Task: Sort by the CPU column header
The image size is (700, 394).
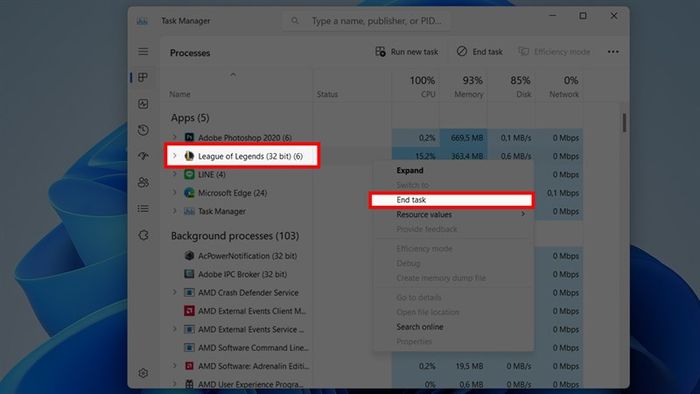Action: click(428, 94)
